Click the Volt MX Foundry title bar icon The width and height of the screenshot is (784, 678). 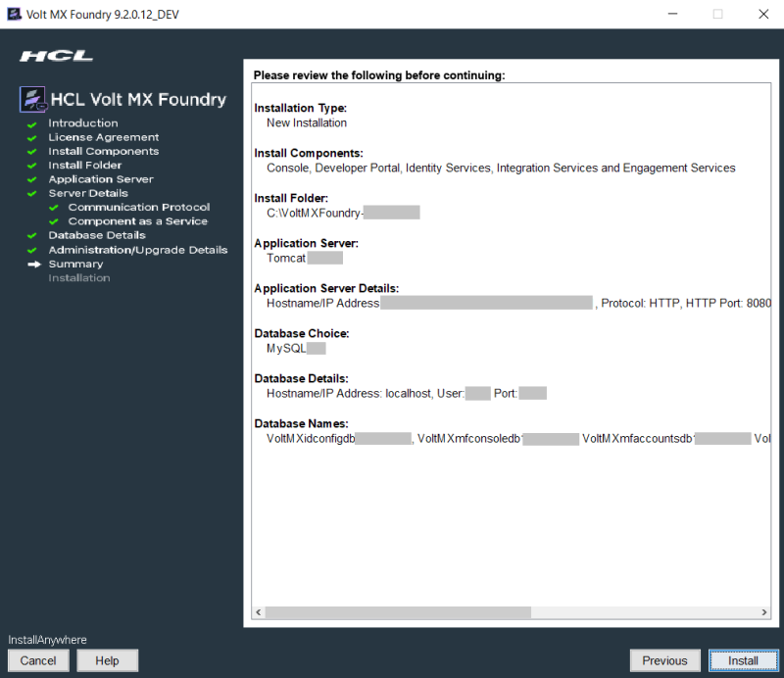14,14
